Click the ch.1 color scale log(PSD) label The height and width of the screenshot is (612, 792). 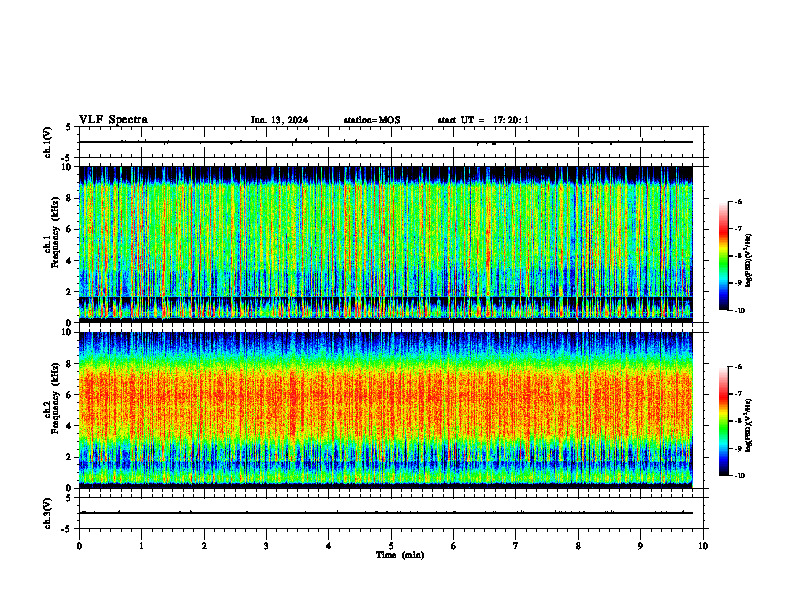tap(749, 261)
